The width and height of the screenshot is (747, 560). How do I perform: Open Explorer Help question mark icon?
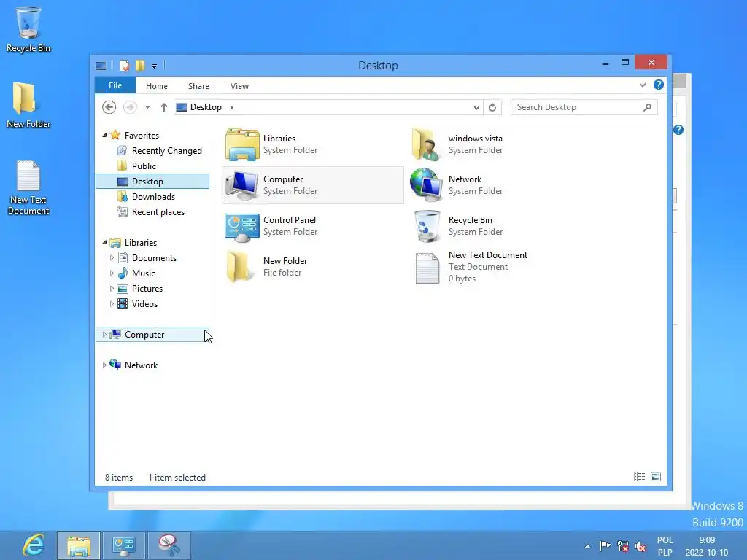[x=659, y=85]
